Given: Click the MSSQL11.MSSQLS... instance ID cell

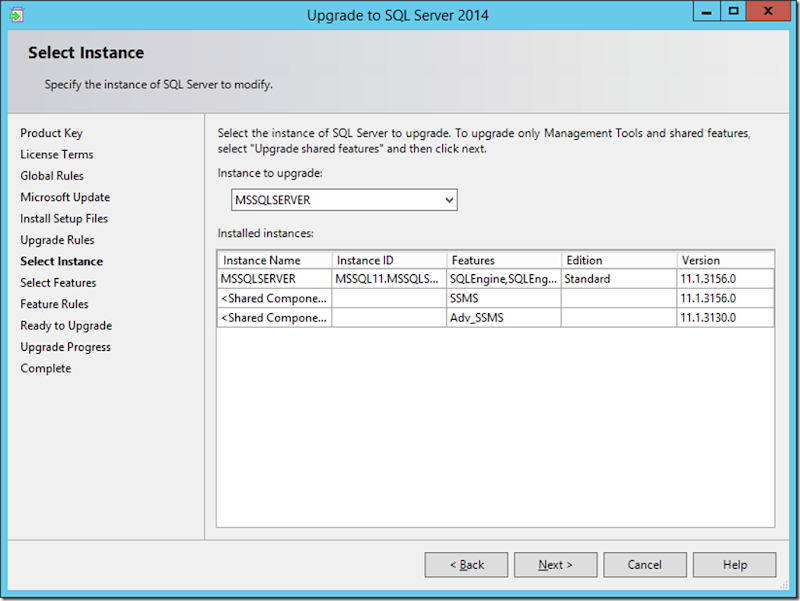Looking at the screenshot, I should (x=389, y=279).
